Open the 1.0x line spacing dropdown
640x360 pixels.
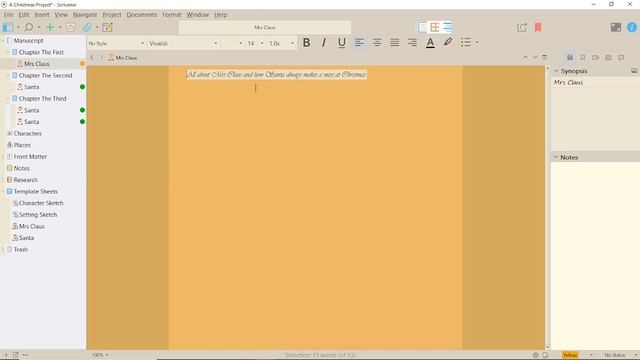click(281, 43)
